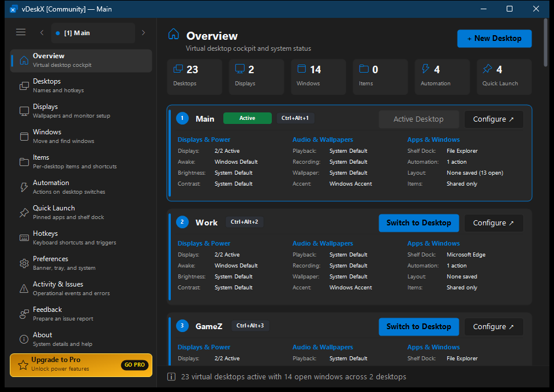
Task: Click the About info icon in sidebar
Action: 24,339
